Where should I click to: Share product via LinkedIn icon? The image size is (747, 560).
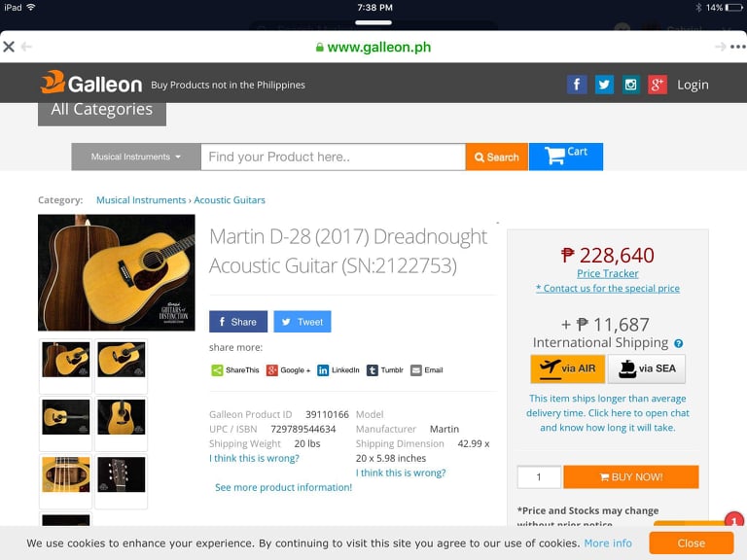click(323, 370)
